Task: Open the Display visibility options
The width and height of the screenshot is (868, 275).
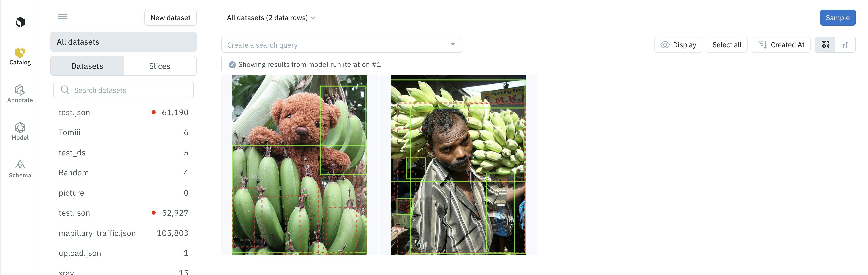Action: pos(678,45)
